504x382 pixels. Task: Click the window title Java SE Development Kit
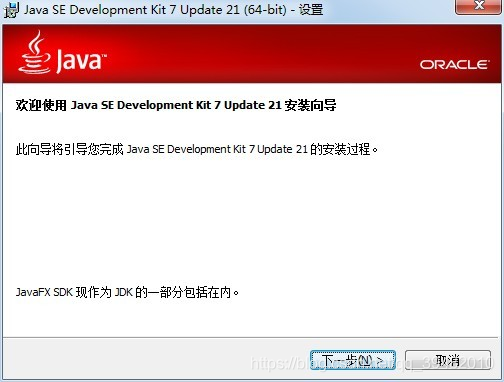[x=173, y=10]
